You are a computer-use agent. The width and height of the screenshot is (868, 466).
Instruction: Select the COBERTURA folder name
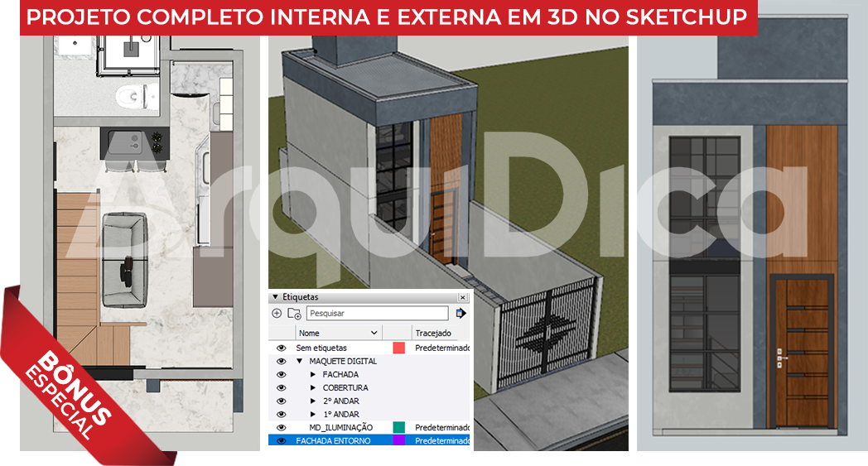click(x=345, y=388)
